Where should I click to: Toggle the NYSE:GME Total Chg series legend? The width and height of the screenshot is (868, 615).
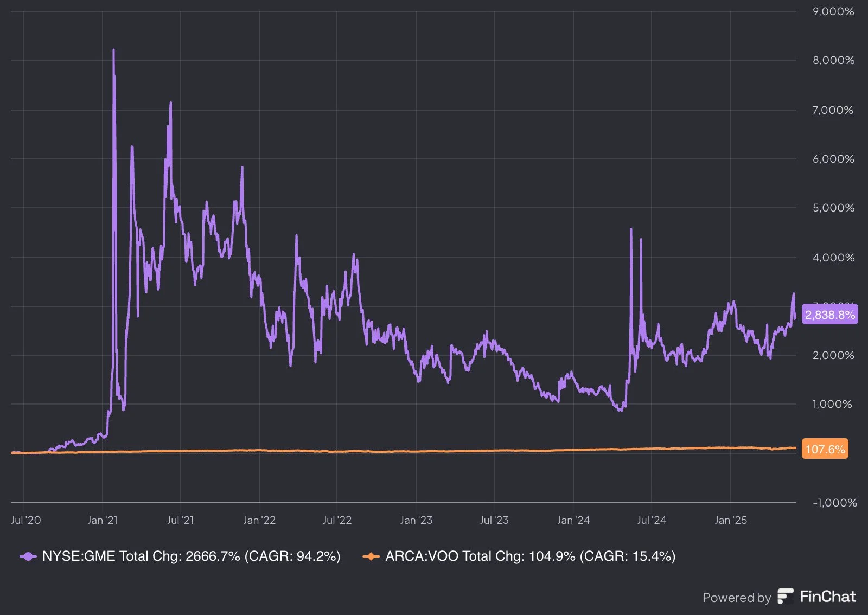click(x=180, y=556)
